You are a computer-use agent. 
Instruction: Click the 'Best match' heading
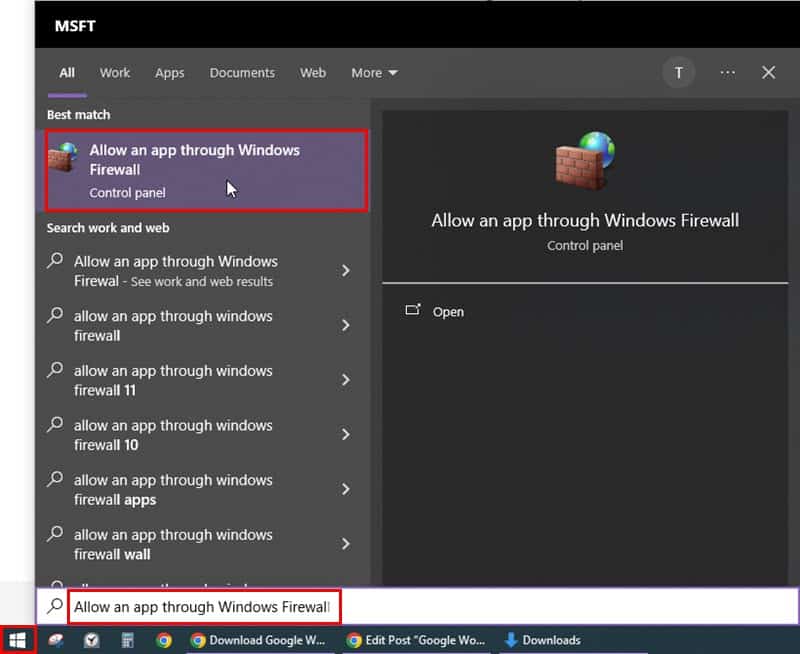pyautogui.click(x=79, y=114)
